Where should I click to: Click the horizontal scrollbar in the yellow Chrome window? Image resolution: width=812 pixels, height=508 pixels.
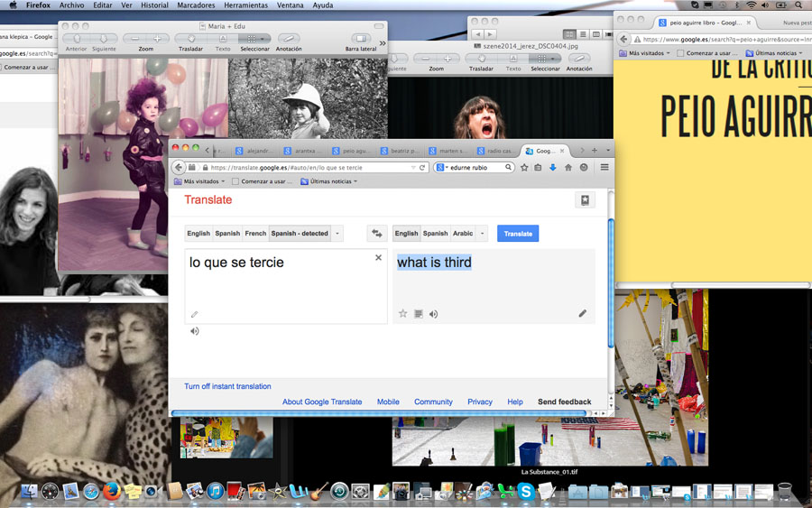[741, 285]
